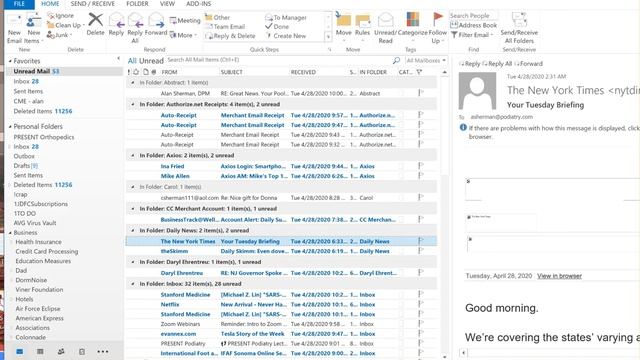The height and width of the screenshot is (360, 640).
Task: Click Reply All in the ribbon
Action: (135, 28)
